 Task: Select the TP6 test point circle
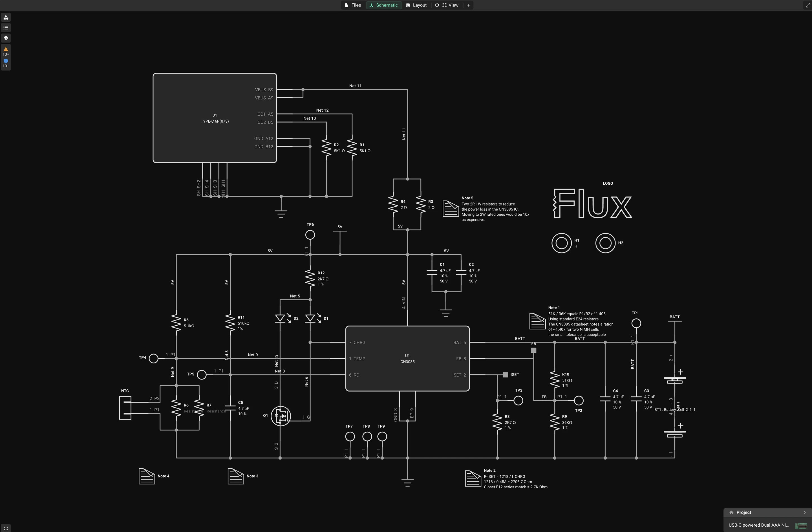[310, 235]
